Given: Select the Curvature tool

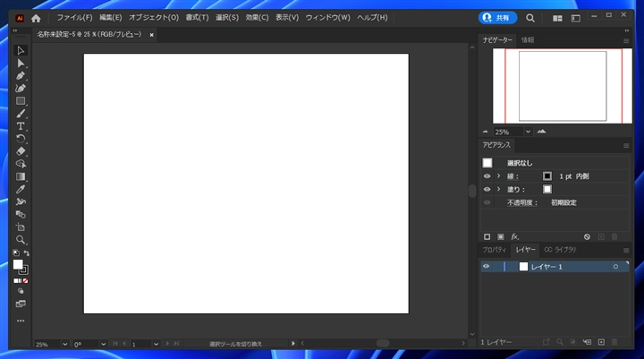Looking at the screenshot, I should tap(21, 89).
